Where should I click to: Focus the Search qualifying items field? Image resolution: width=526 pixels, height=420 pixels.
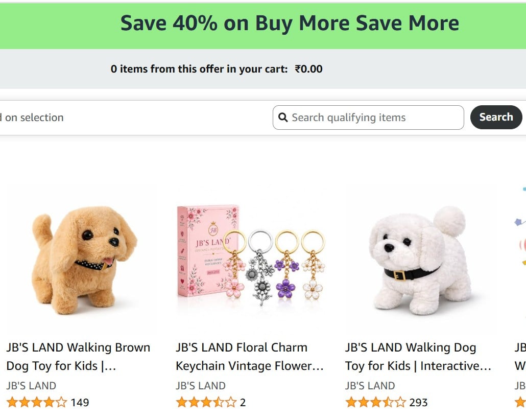tap(368, 118)
